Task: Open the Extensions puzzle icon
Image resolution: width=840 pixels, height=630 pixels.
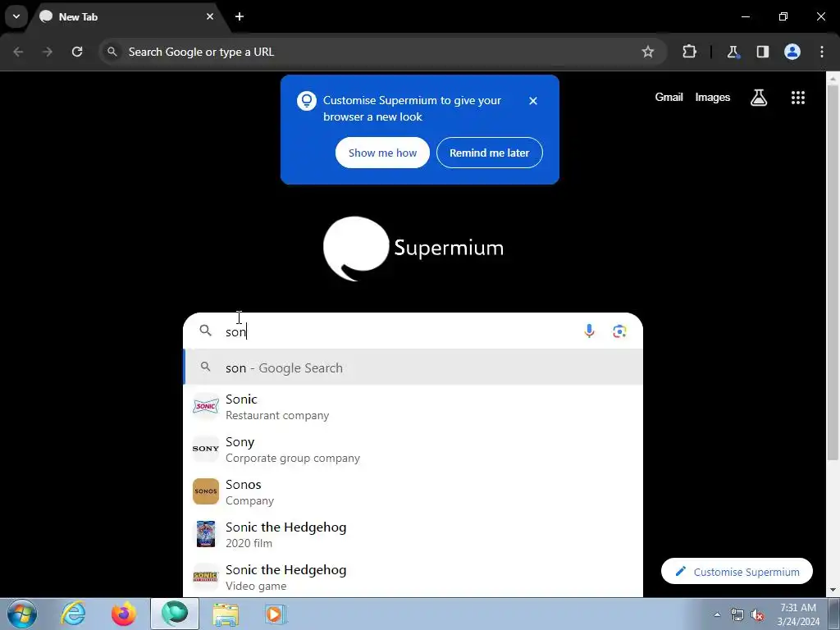Action: [x=689, y=52]
